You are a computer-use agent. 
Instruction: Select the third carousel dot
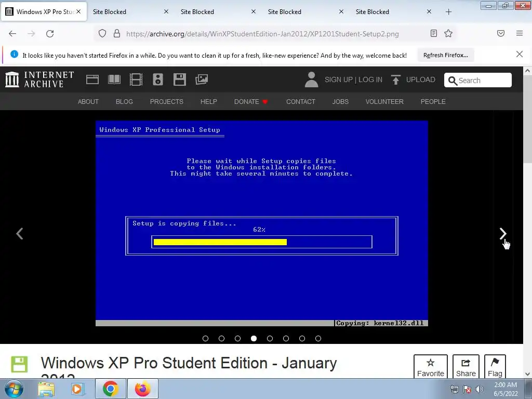(237, 338)
